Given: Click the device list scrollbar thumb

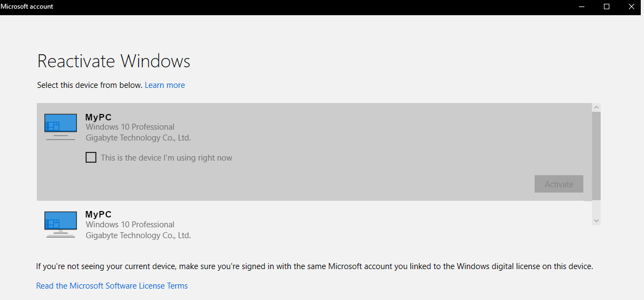Looking at the screenshot, I should pos(596,156).
